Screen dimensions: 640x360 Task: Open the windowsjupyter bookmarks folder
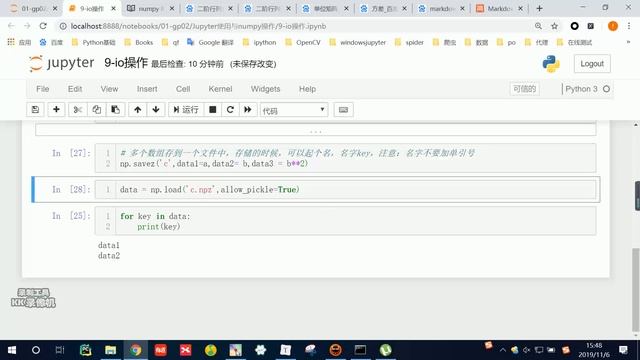[358, 42]
